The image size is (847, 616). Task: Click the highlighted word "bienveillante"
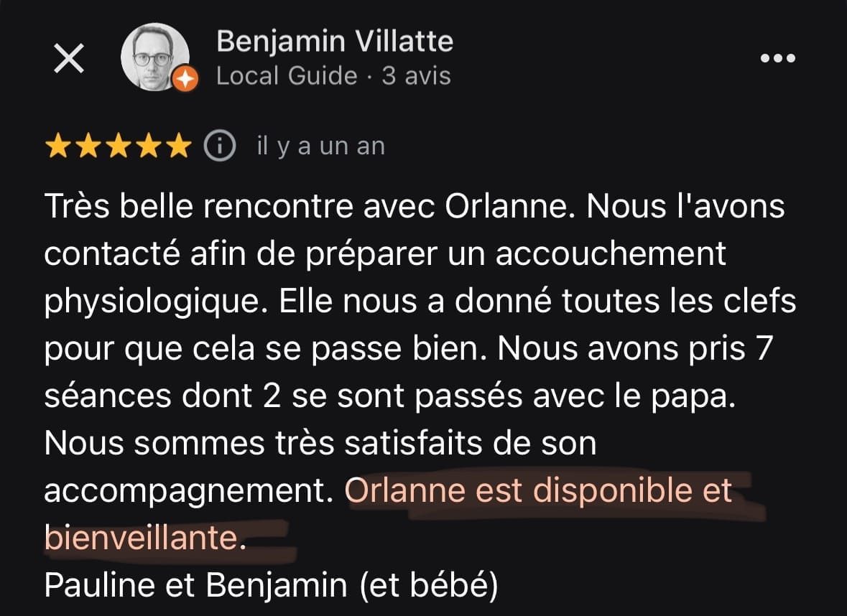click(x=141, y=538)
